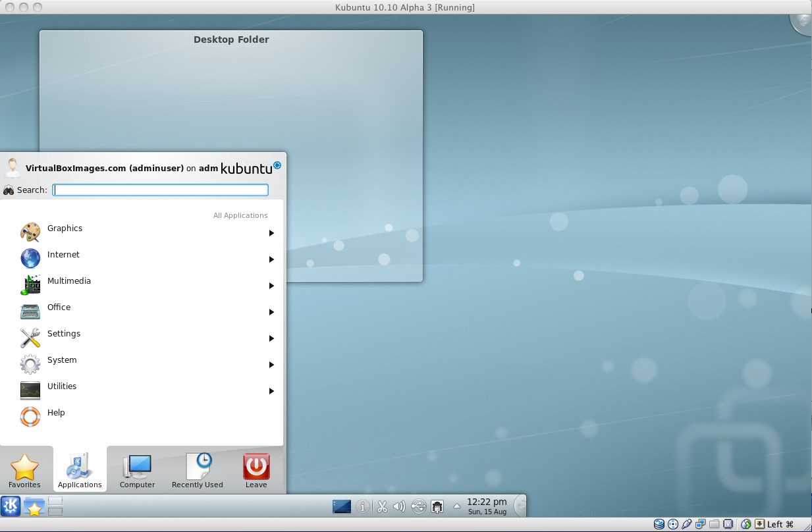The width and height of the screenshot is (812, 532).
Task: Click the VirtualBox network adapters status icon
Action: pos(701,524)
